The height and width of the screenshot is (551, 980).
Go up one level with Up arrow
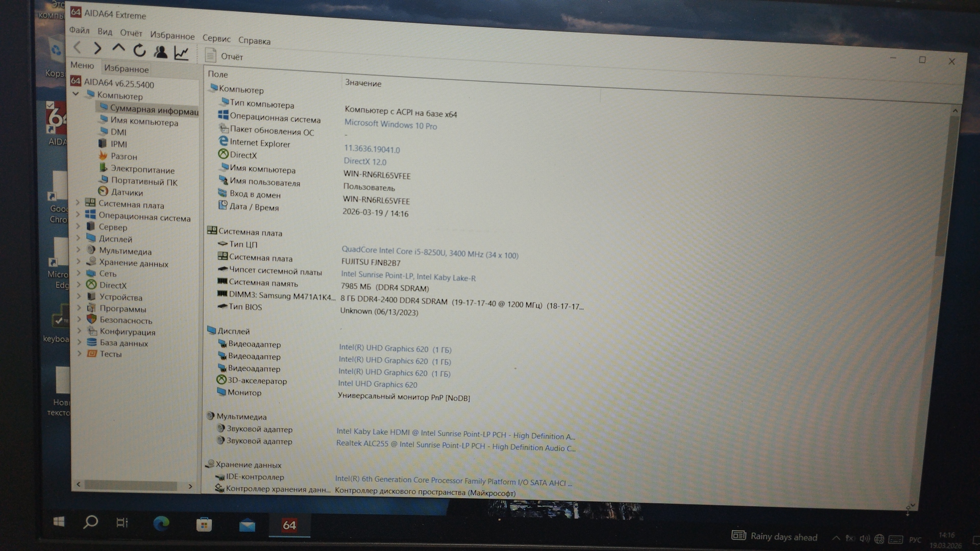point(118,49)
